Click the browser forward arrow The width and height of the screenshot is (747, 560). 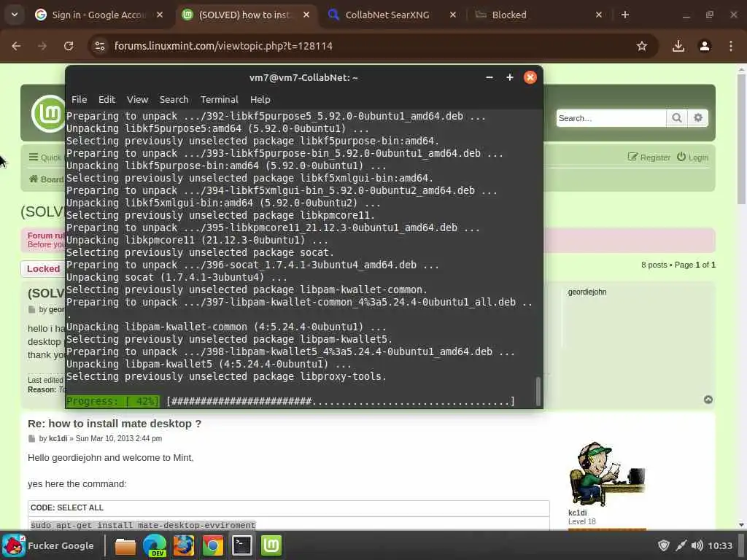click(42, 46)
